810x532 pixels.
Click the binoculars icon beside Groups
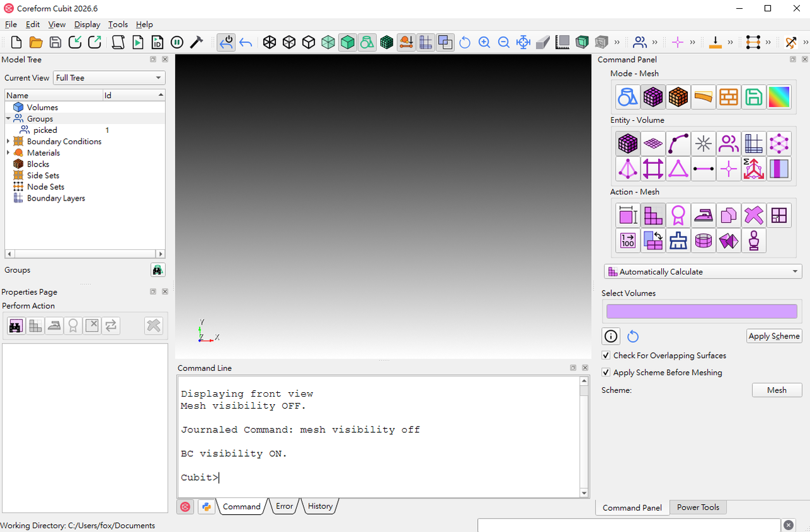point(158,270)
